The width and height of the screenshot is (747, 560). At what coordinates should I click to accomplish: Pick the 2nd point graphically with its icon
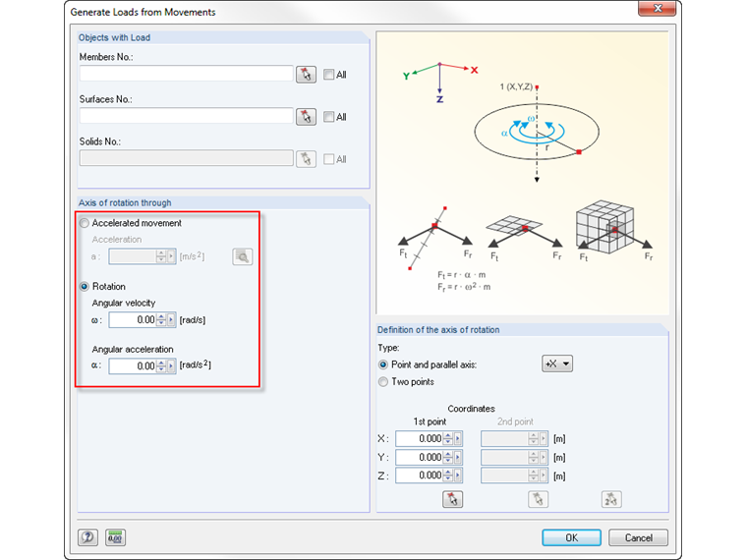pyautogui.click(x=539, y=499)
